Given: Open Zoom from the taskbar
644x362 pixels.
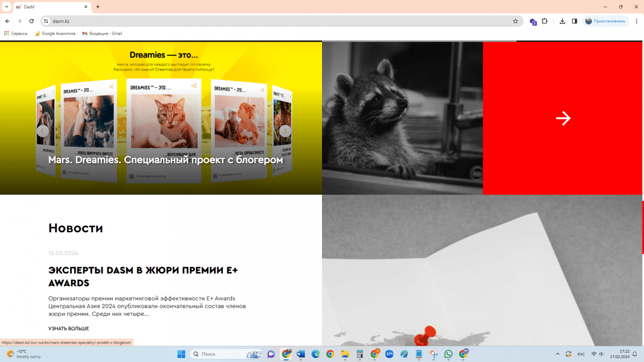Looking at the screenshot, I should pos(389,354).
